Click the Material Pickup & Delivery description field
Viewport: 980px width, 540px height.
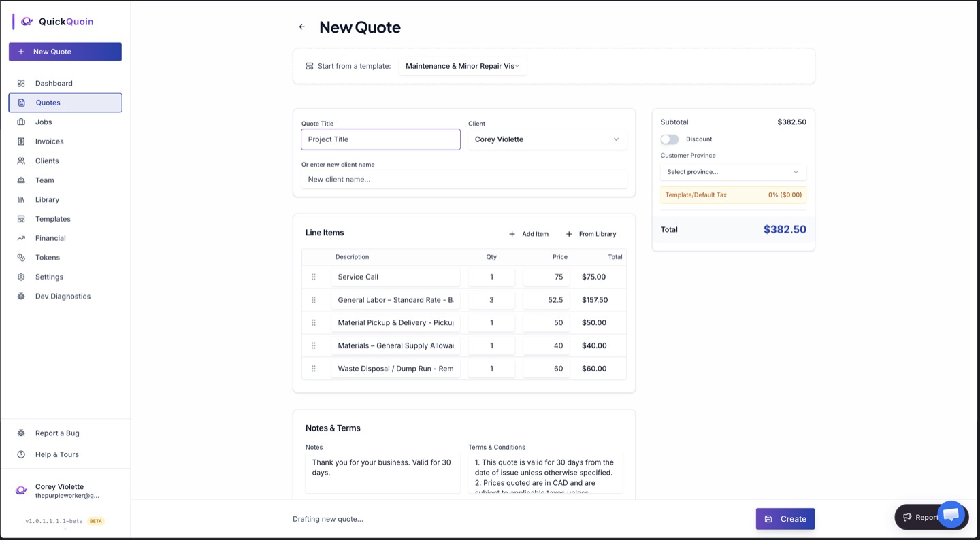[395, 323]
